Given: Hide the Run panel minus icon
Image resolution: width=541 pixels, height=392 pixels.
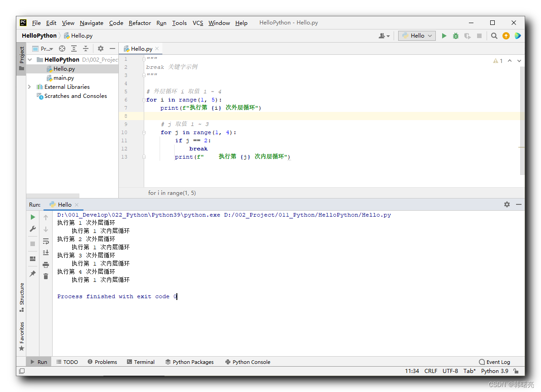Looking at the screenshot, I should coord(519,204).
